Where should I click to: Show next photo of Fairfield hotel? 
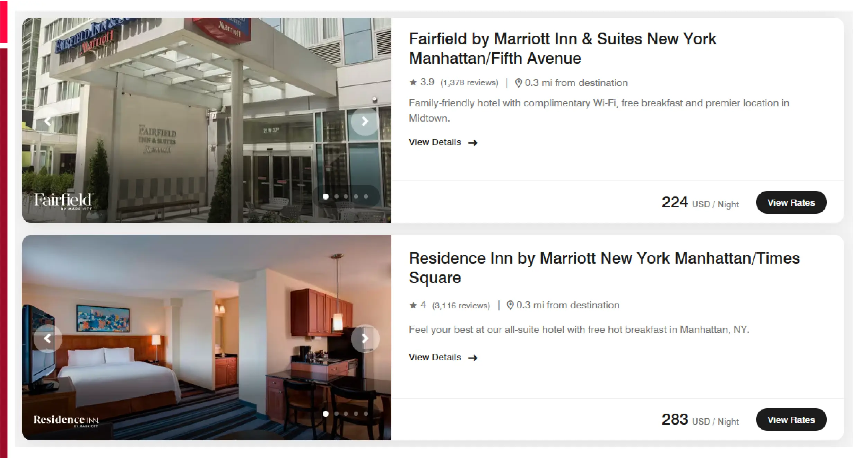click(365, 121)
